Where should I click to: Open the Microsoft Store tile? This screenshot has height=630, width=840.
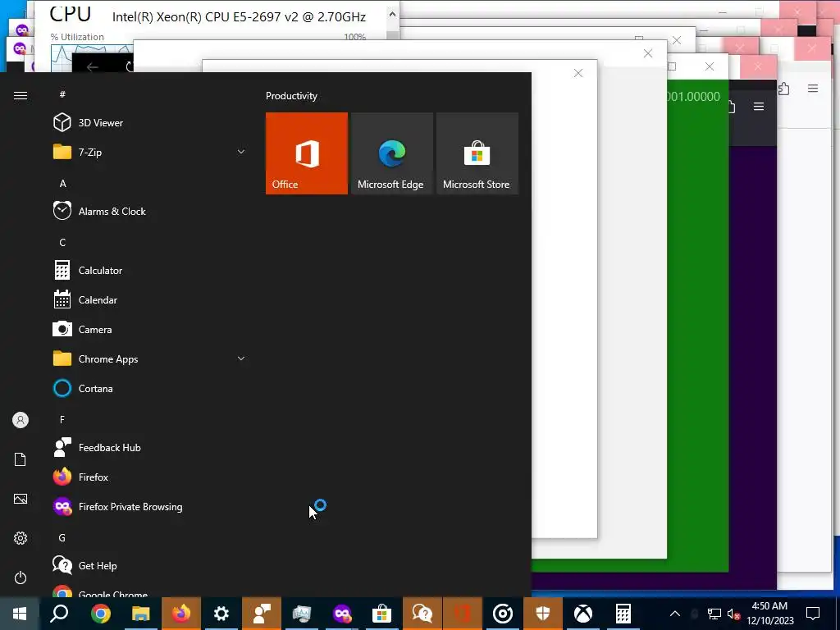coord(477,153)
